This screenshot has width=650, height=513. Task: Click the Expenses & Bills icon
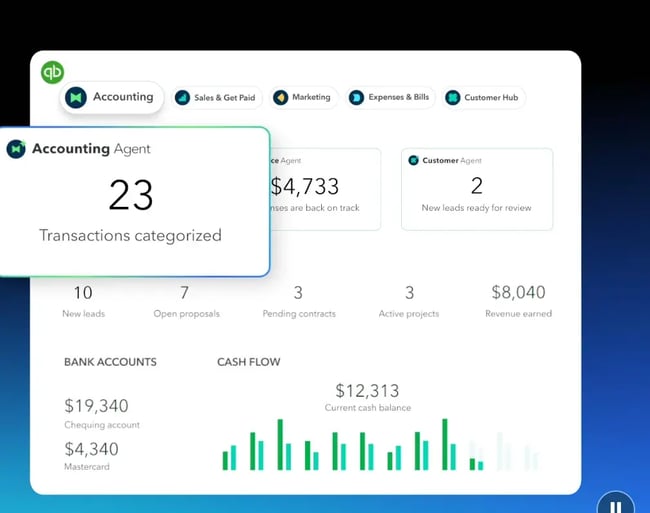pyautogui.click(x=356, y=98)
